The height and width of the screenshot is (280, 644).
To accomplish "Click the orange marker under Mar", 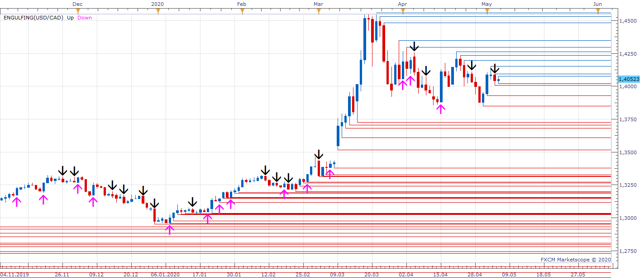I will pyautogui.click(x=319, y=11).
